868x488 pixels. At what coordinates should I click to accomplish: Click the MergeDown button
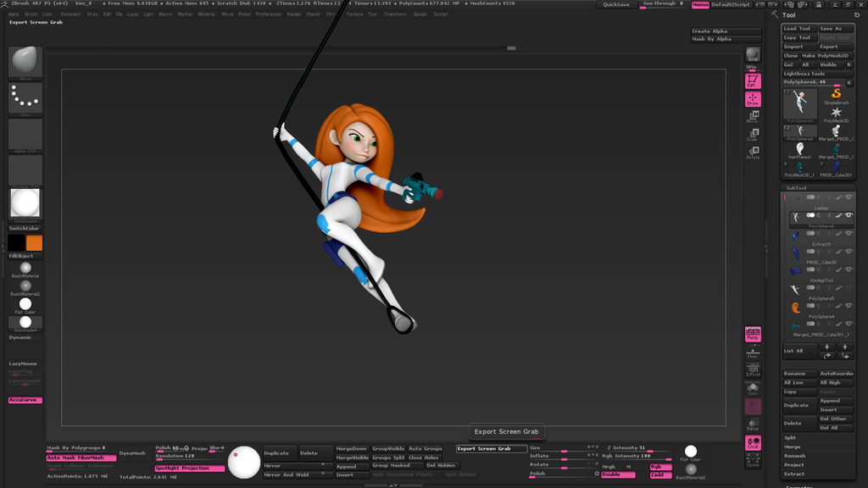(x=352, y=449)
